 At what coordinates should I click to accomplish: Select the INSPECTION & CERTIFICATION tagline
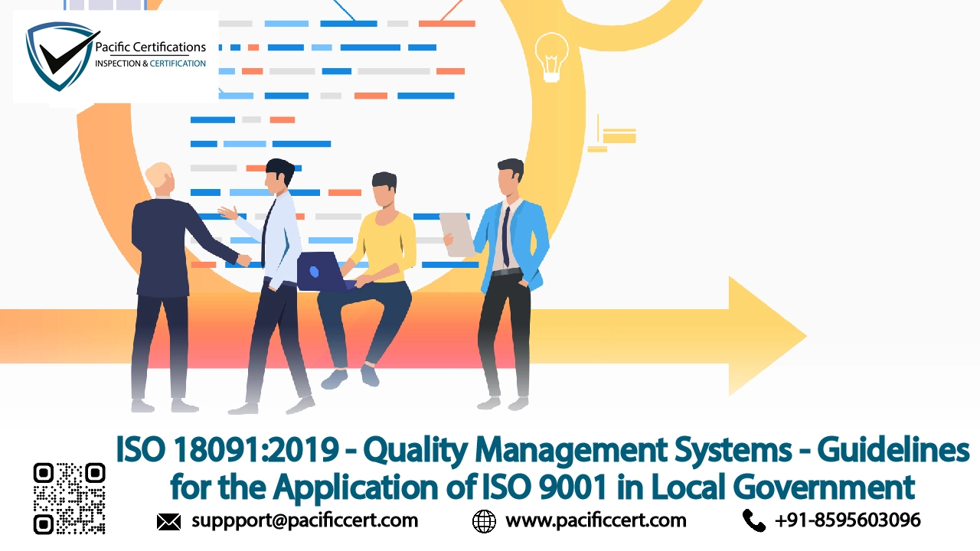point(150,64)
